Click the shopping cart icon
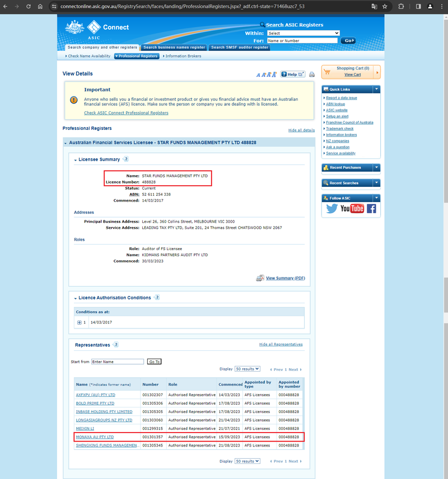The image size is (448, 479). pyautogui.click(x=327, y=72)
